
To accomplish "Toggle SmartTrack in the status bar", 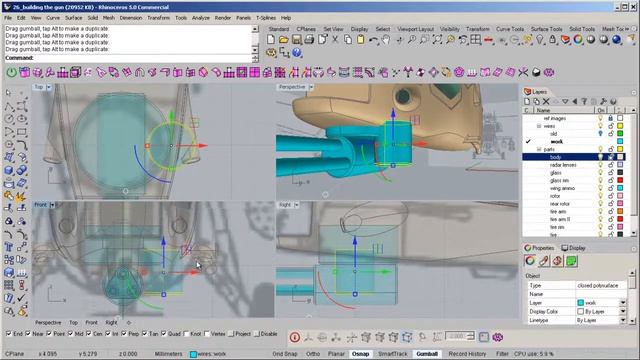I will pos(393,354).
